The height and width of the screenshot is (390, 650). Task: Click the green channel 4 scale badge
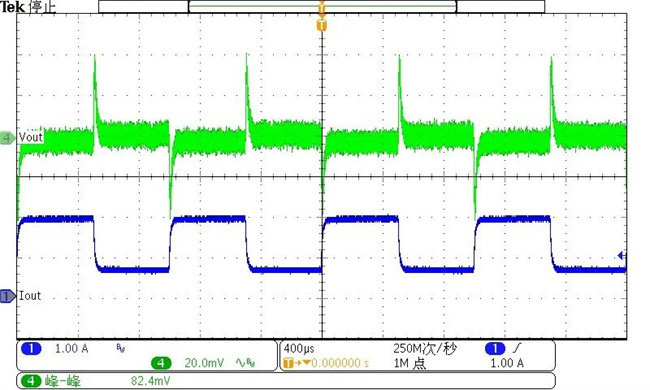click(x=161, y=363)
